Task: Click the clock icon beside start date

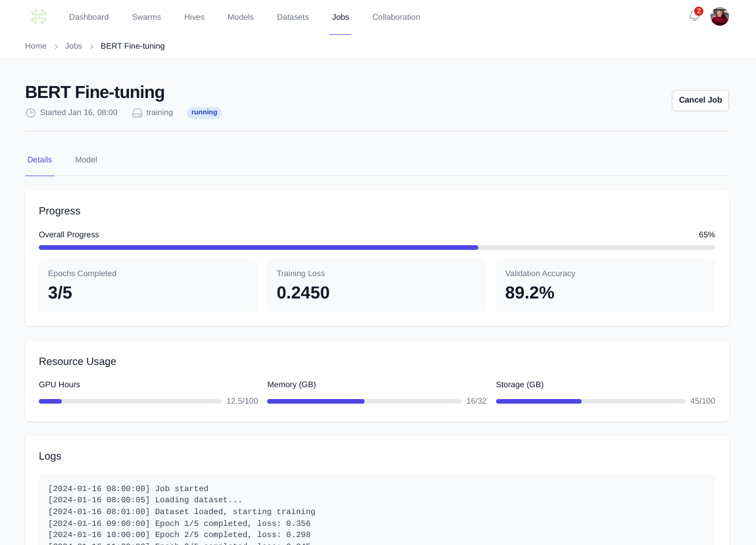Action: [30, 113]
